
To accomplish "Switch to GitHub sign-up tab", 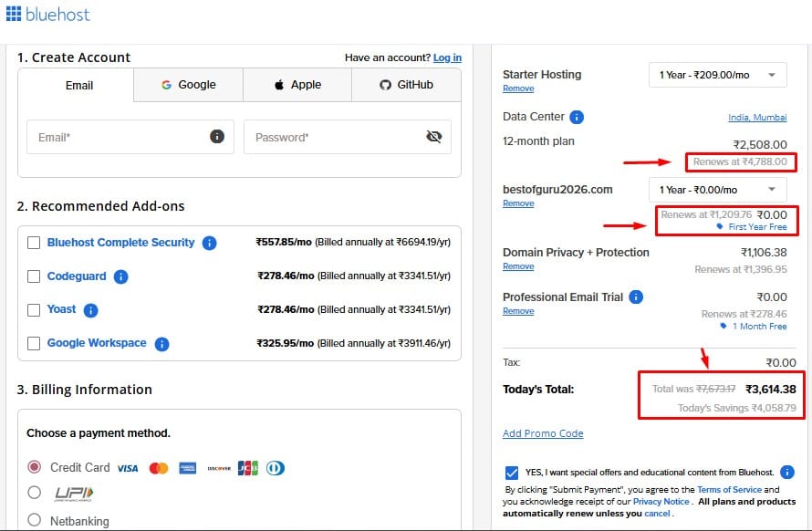I will (407, 85).
